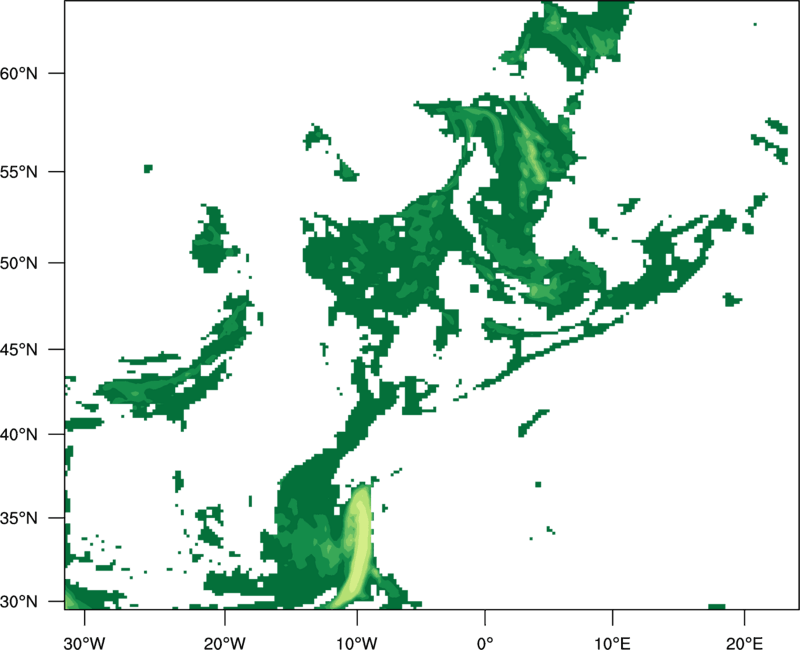
Task: Click the 30°N latitude label
Action: 19,602
